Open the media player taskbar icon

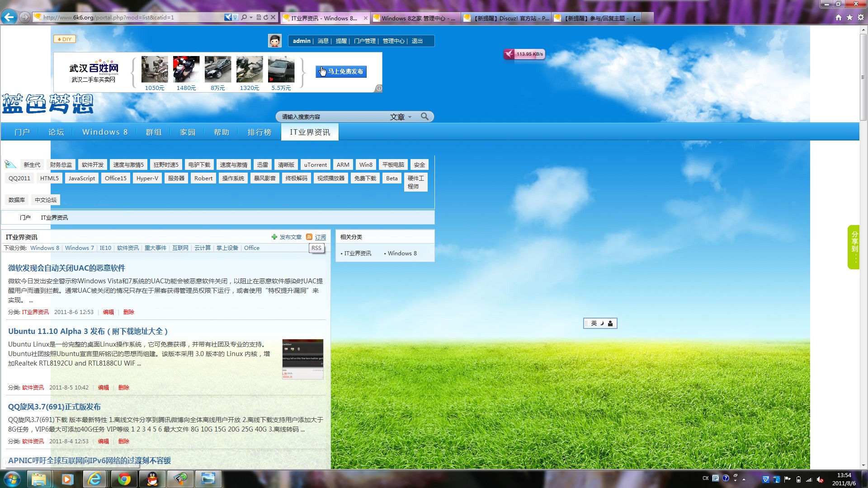point(67,479)
